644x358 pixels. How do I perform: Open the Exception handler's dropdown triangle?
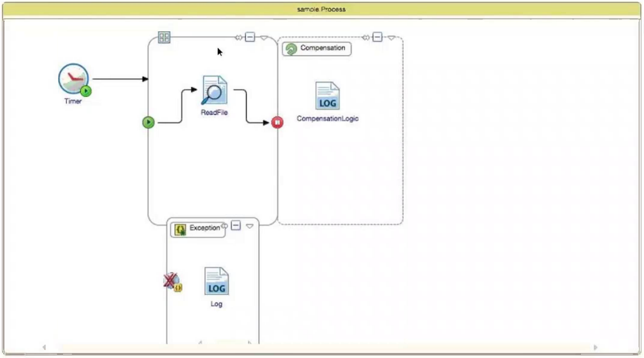click(250, 226)
